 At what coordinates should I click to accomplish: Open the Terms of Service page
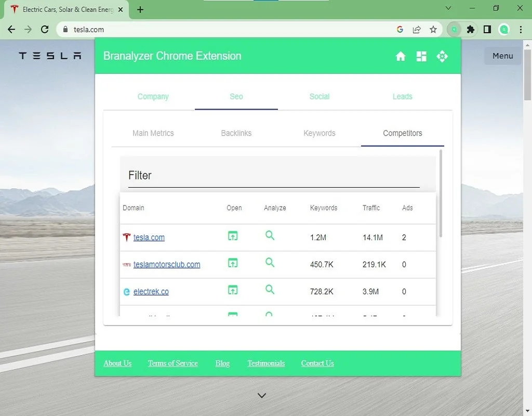[x=173, y=363]
